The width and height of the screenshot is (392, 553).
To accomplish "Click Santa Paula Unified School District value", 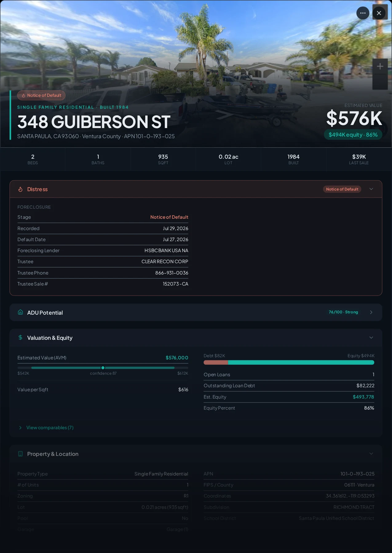I will [337, 518].
